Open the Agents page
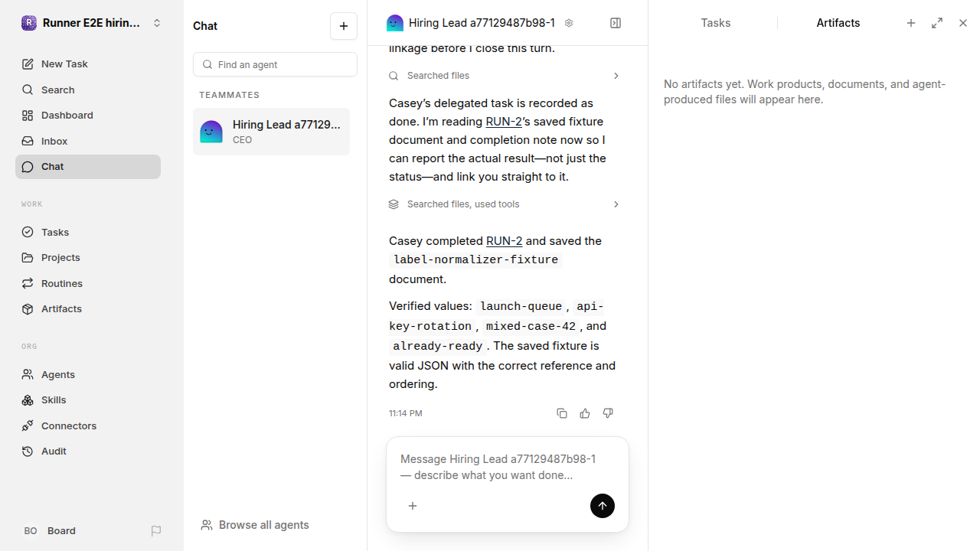 point(88,374)
